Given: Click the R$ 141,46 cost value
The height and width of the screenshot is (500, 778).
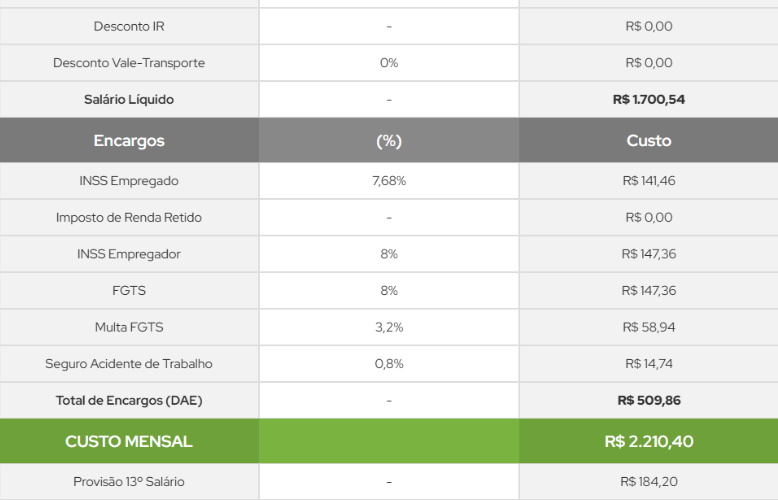Looking at the screenshot, I should [648, 181].
